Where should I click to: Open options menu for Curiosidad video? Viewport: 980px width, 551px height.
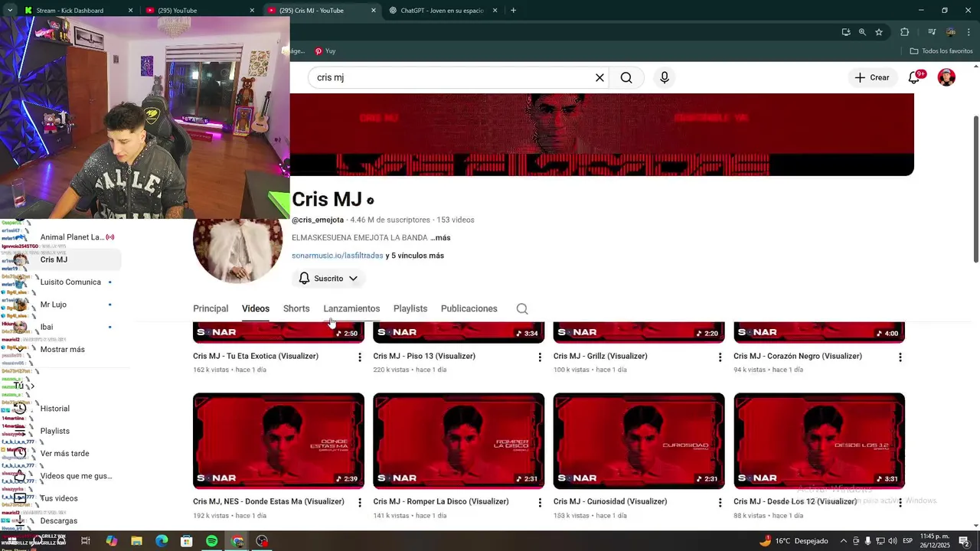(x=720, y=502)
